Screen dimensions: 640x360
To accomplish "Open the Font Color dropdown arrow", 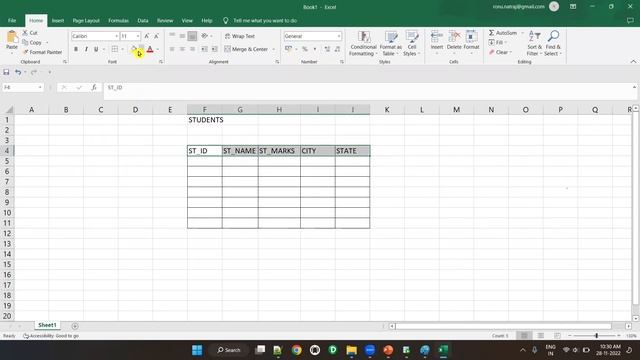I will click(x=158, y=49).
